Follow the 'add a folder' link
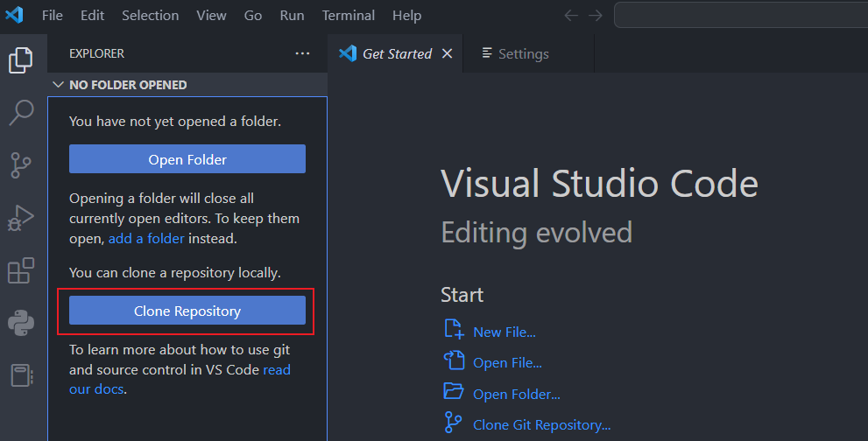 click(146, 239)
